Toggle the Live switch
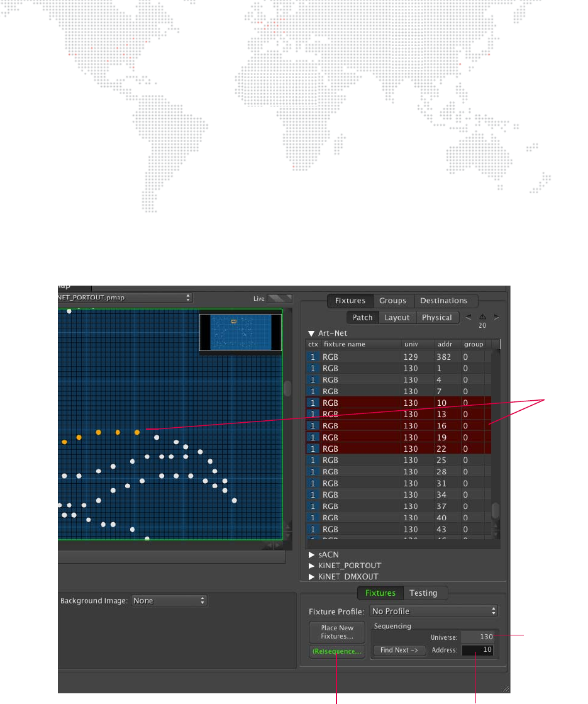 279,298
